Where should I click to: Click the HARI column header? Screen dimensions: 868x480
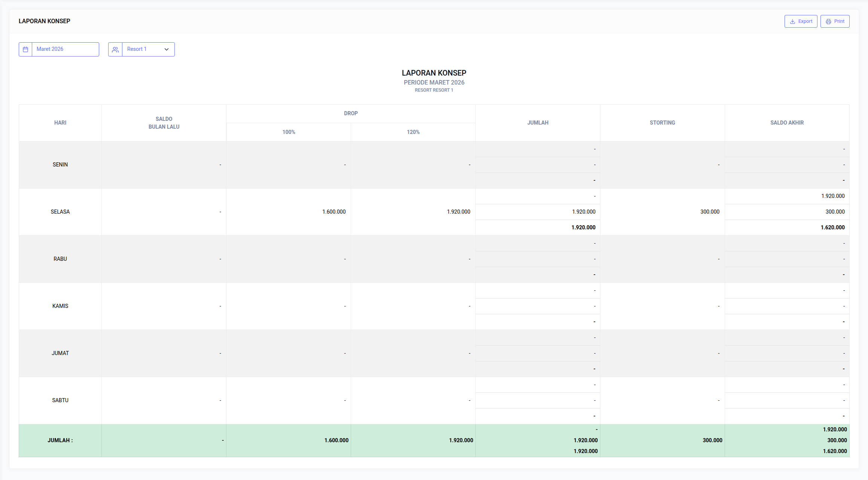[60, 123]
